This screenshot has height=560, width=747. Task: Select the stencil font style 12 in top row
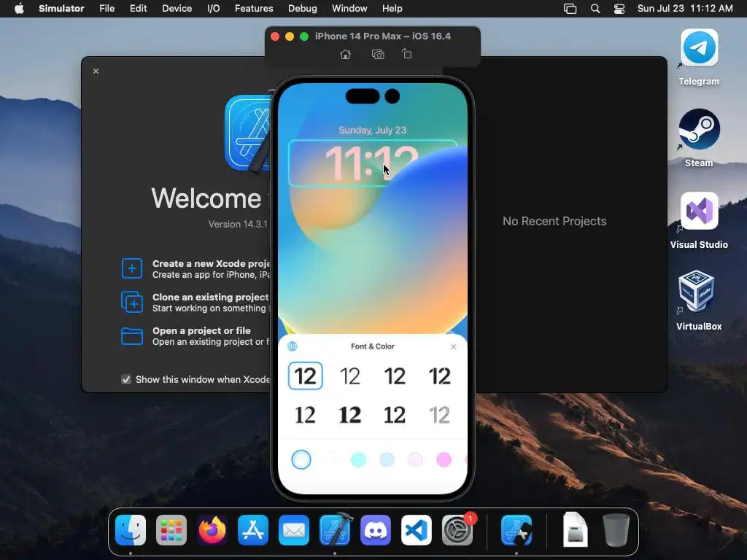439,376
